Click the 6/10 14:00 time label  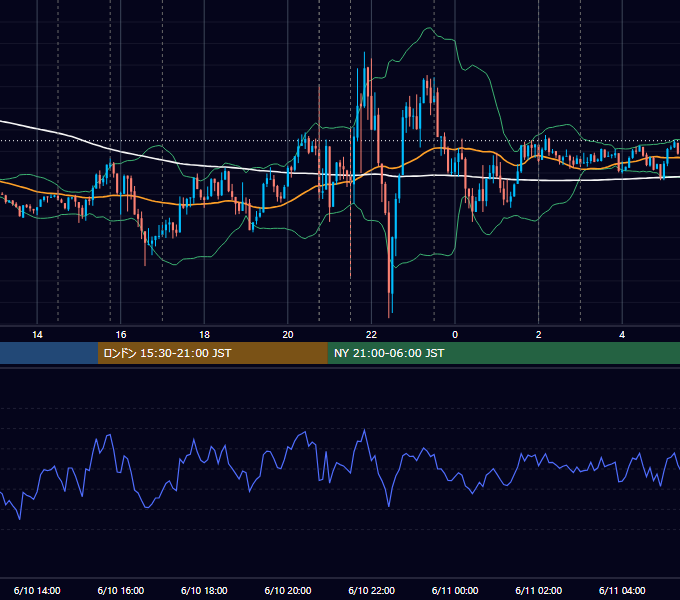pos(37,590)
